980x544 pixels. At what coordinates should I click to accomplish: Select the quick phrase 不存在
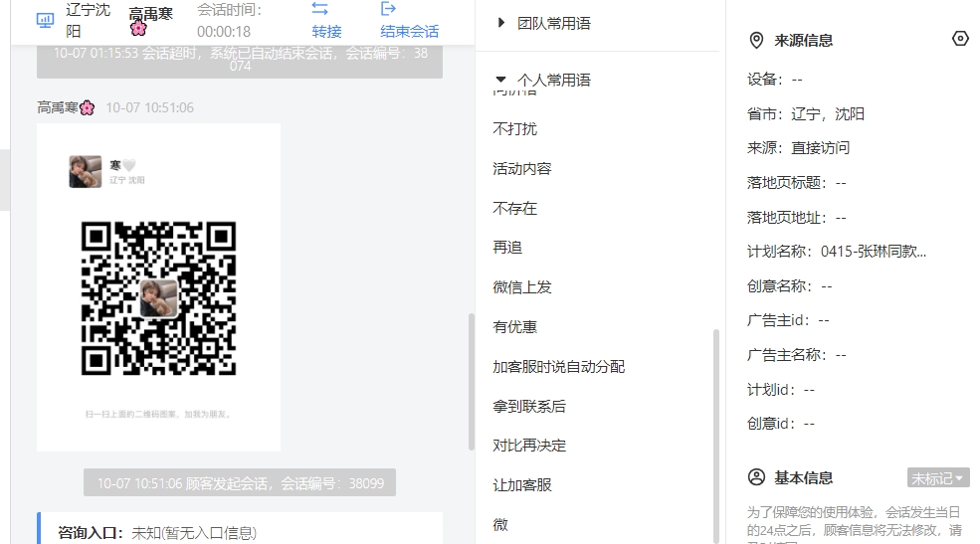click(514, 208)
